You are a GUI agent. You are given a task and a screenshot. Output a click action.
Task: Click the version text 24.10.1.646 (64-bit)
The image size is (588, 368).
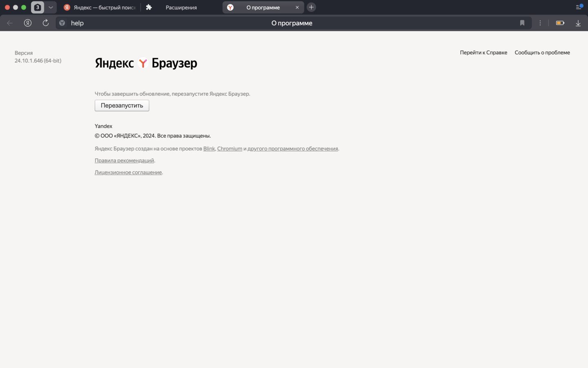click(38, 61)
